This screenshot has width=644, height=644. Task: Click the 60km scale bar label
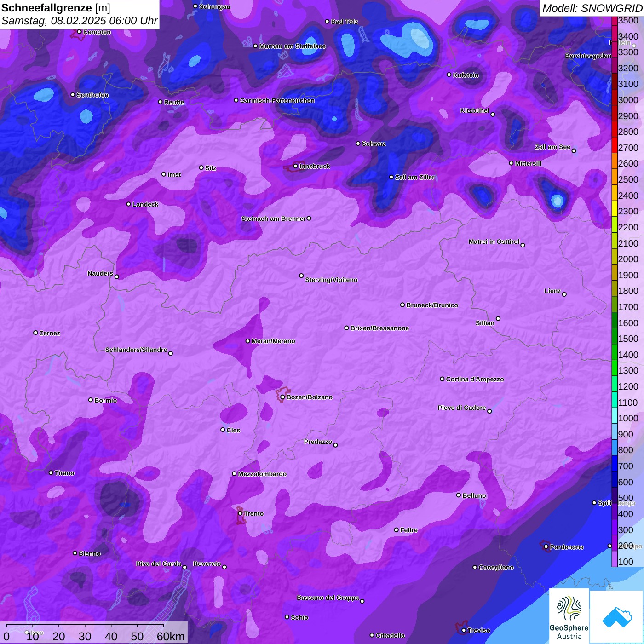click(171, 636)
